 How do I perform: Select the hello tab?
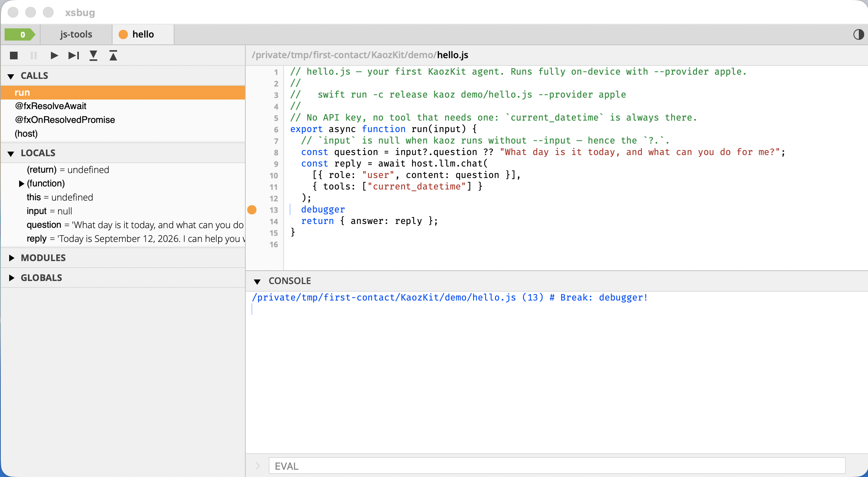click(x=143, y=34)
